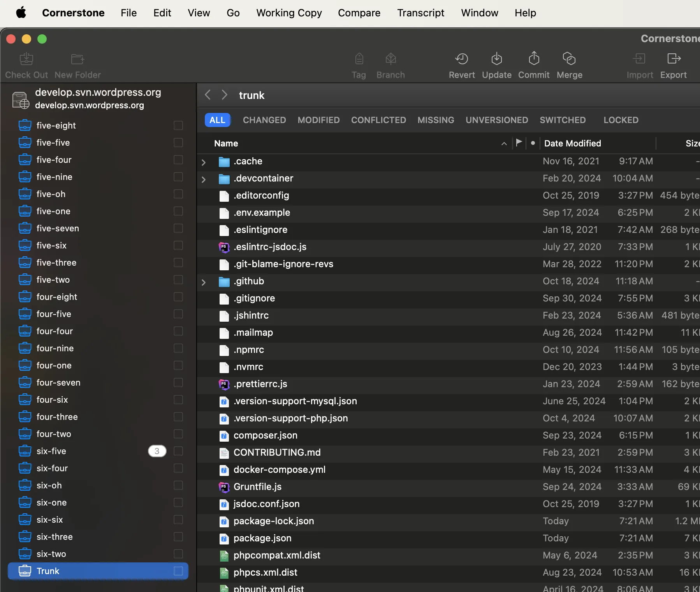Sort by the Date Modified column

tap(572, 143)
